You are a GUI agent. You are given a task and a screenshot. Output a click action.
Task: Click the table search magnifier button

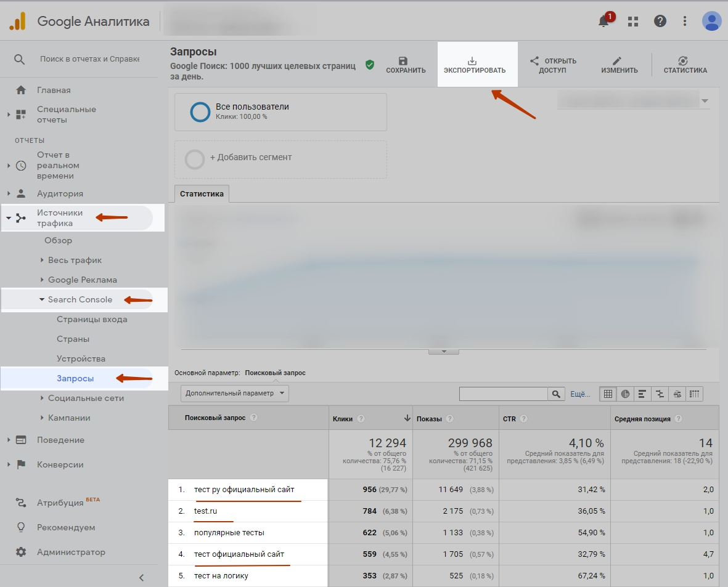pos(556,394)
